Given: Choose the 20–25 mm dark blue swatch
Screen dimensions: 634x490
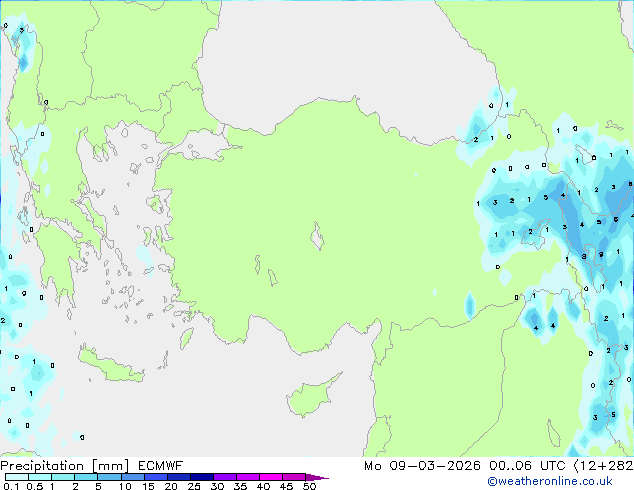Looking at the screenshot, I should coord(178,477).
